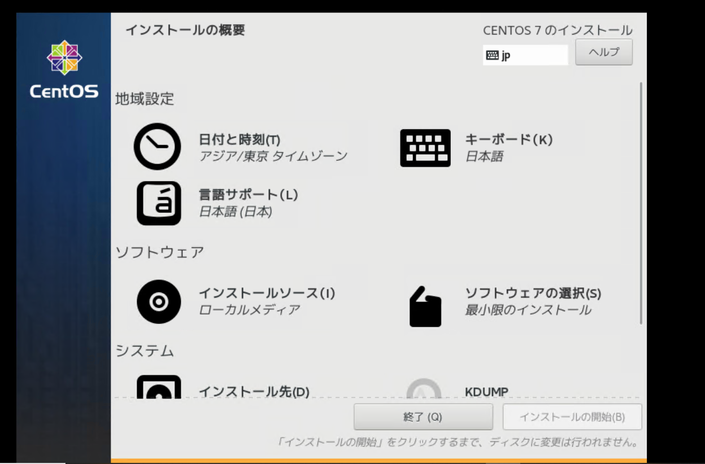Open the software selection package icon
Viewport: 705px width, 464px height.
[425, 306]
